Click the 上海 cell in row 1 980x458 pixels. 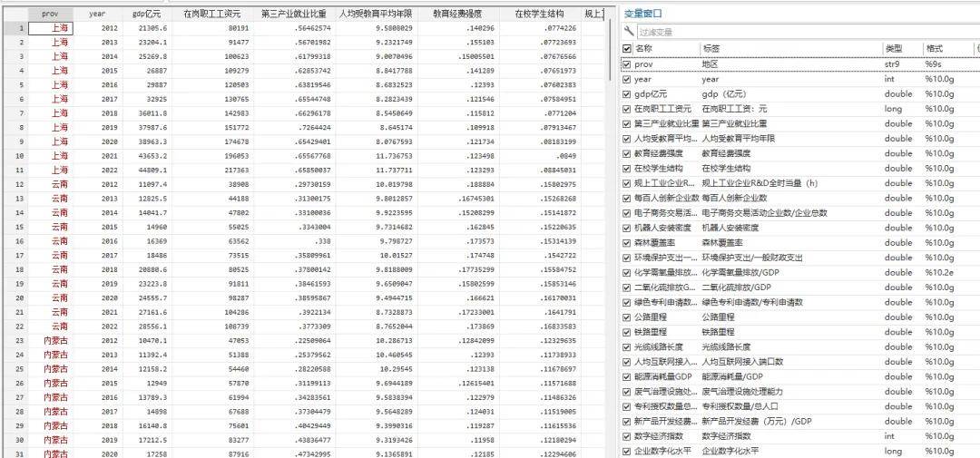click(51, 28)
